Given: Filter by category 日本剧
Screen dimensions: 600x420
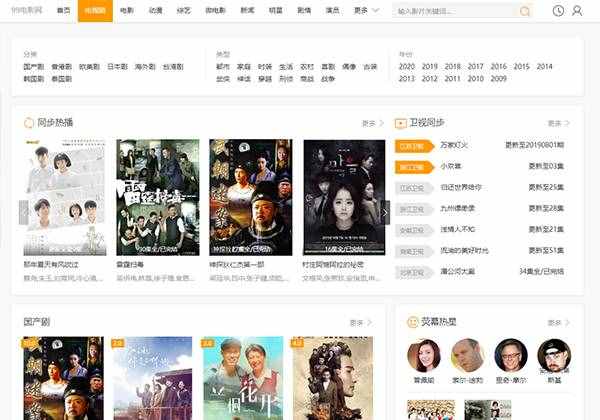Looking at the screenshot, I should (x=117, y=67).
